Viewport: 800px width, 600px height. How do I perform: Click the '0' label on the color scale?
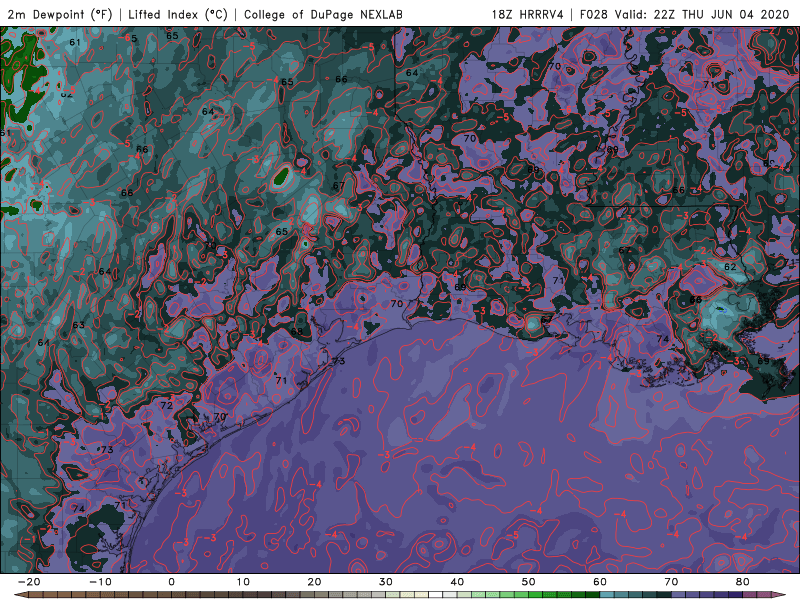[171, 582]
